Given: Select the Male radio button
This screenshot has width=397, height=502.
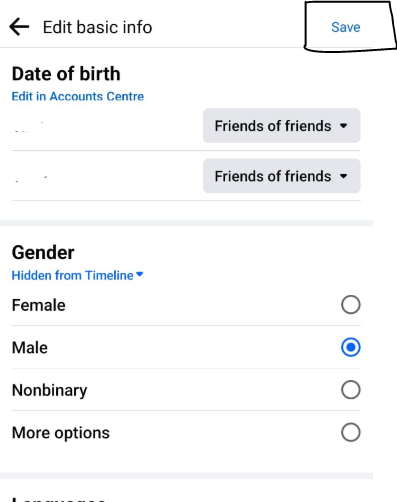Looking at the screenshot, I should [351, 347].
